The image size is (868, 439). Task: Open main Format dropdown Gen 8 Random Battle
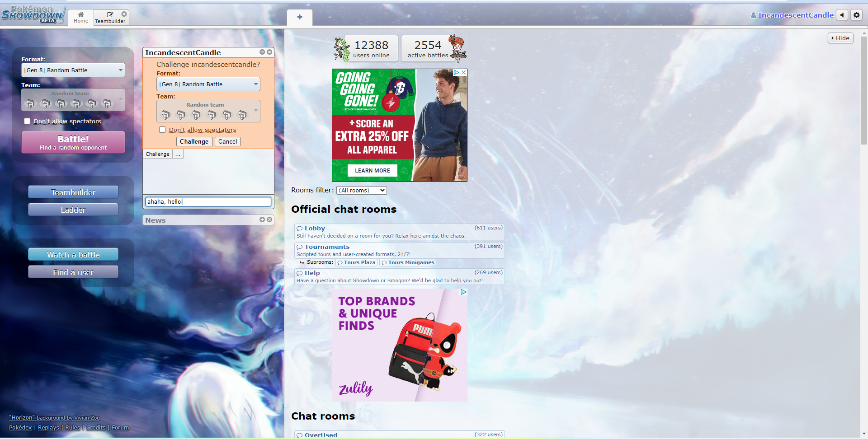(x=73, y=70)
